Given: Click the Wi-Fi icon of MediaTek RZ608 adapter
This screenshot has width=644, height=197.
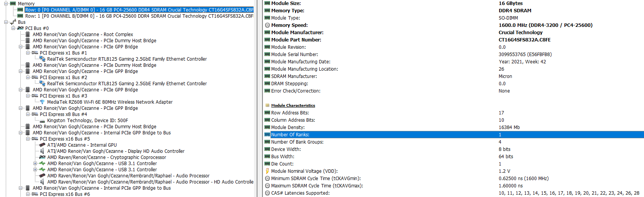Looking at the screenshot, I should [x=42, y=102].
